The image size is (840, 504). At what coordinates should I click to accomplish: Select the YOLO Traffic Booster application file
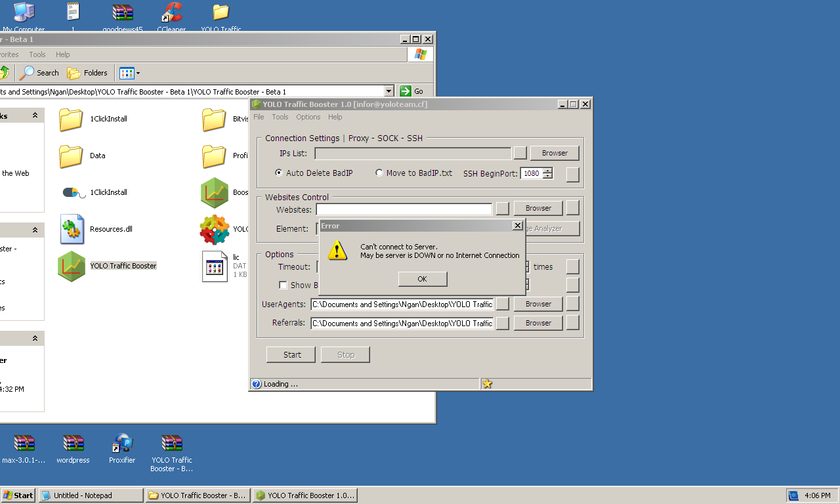[72, 266]
